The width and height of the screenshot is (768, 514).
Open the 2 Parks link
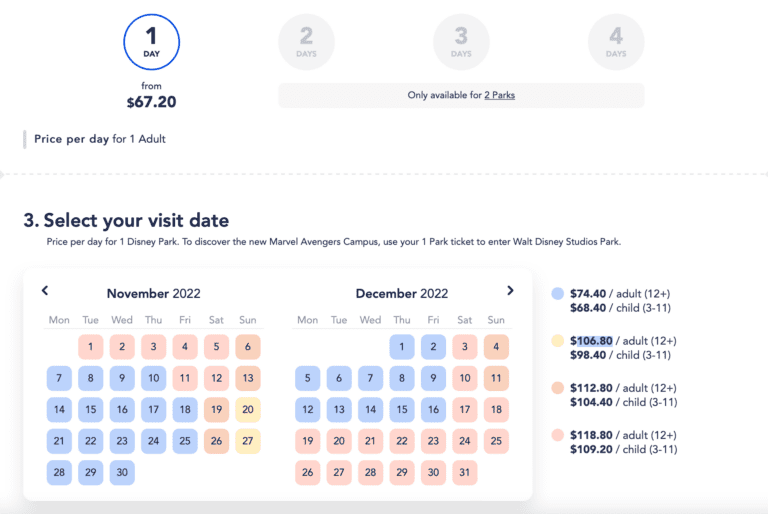[x=500, y=95]
